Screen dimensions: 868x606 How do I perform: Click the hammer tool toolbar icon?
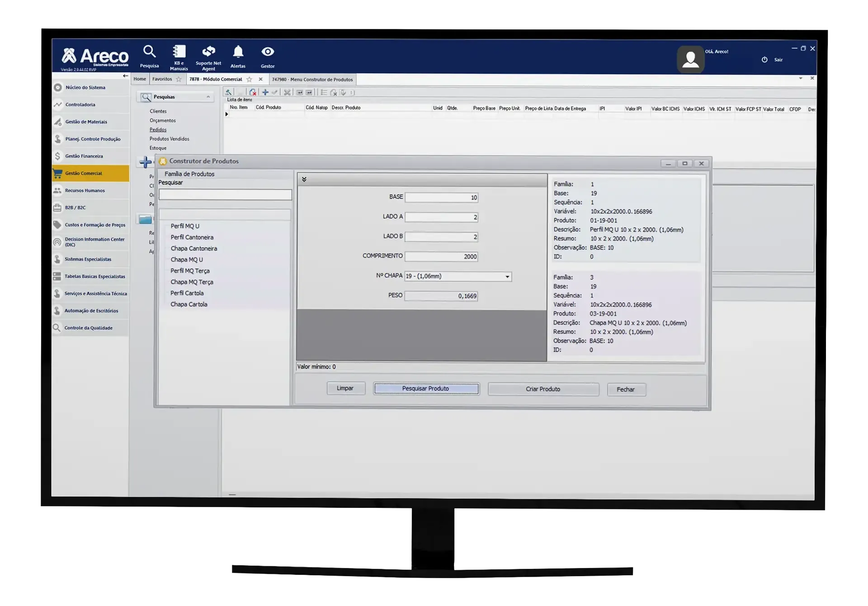point(229,92)
